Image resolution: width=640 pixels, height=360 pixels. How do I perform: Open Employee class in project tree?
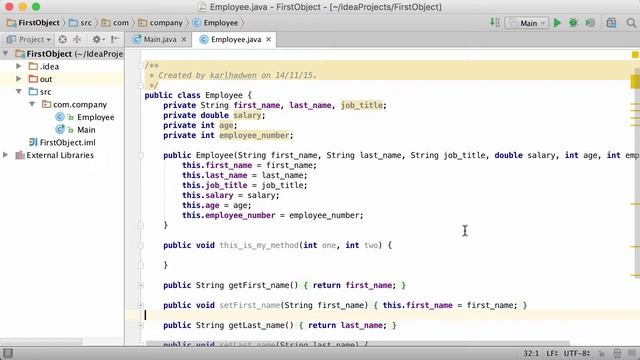coord(96,117)
